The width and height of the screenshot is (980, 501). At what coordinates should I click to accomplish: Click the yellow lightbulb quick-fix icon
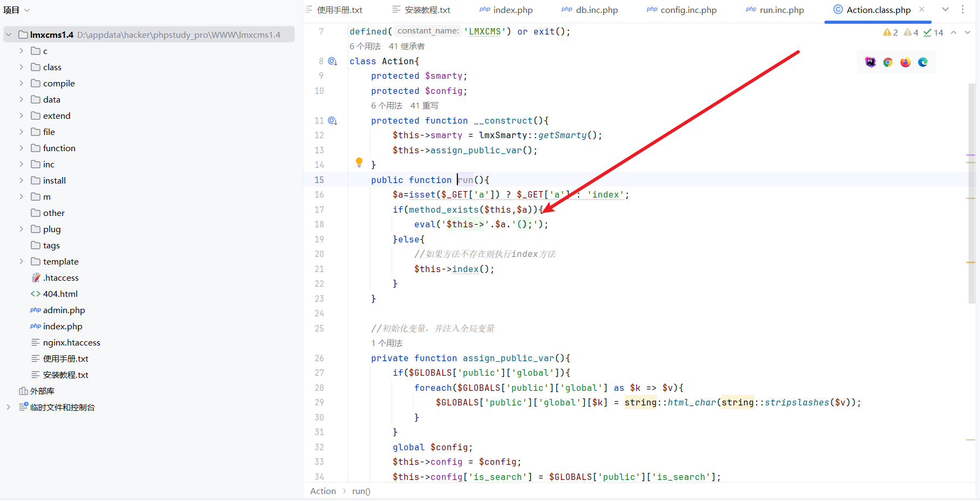pos(359,162)
